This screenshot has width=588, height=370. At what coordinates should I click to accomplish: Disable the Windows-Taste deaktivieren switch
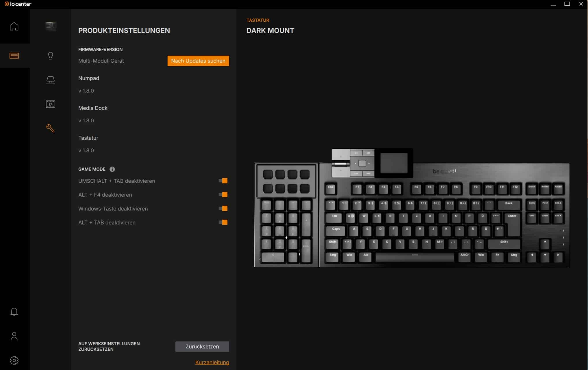223,209
